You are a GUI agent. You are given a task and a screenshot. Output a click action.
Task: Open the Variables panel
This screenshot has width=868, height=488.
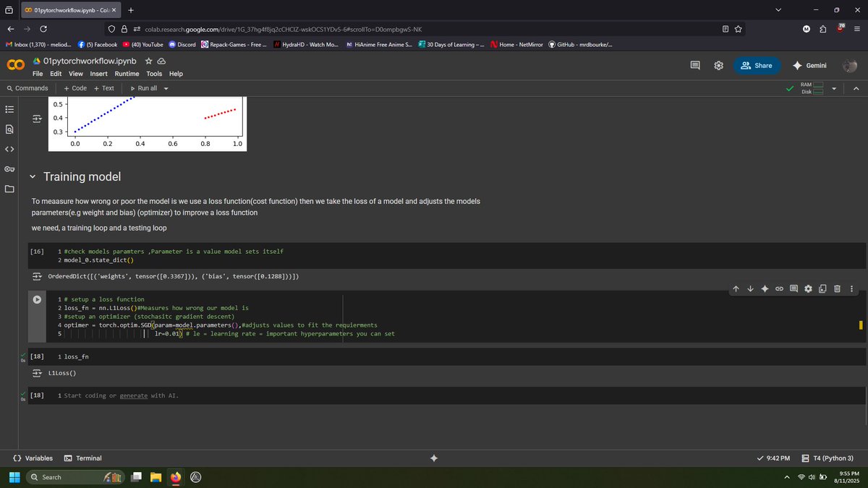[33, 458]
